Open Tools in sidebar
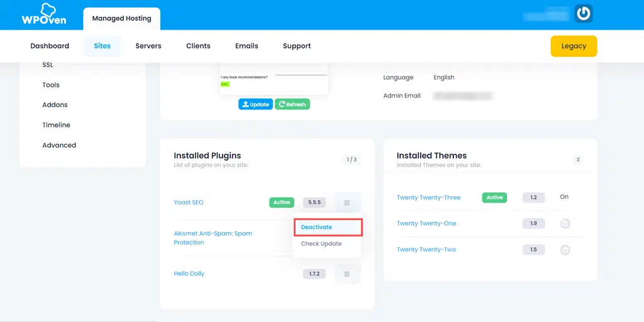The height and width of the screenshot is (322, 644). pos(51,85)
